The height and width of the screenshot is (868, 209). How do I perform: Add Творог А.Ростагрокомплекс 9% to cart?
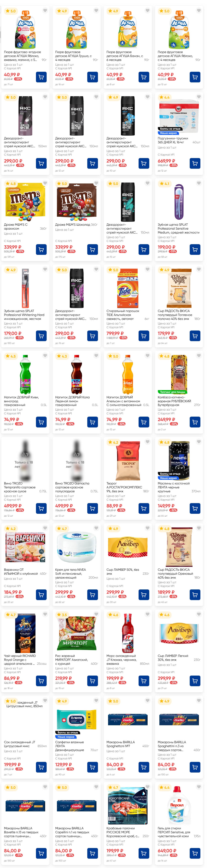(144, 508)
